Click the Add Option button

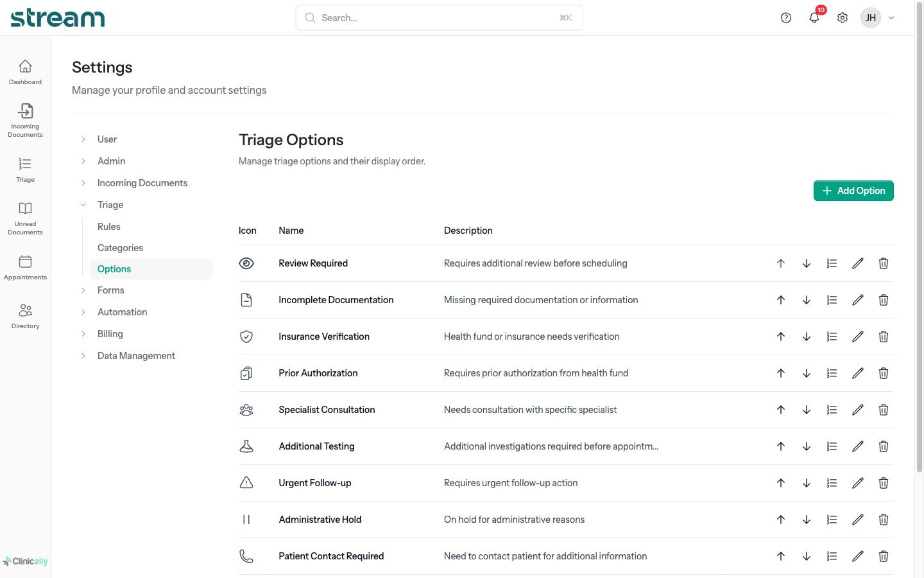click(853, 191)
